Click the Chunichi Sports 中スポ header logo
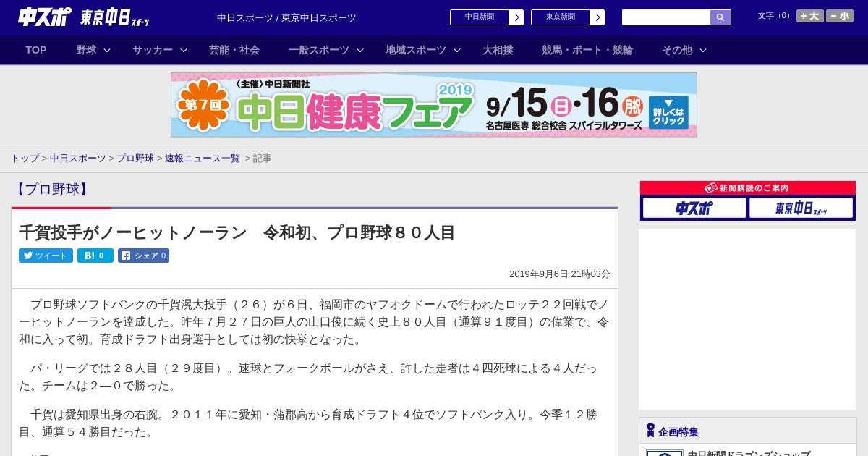 click(45, 17)
